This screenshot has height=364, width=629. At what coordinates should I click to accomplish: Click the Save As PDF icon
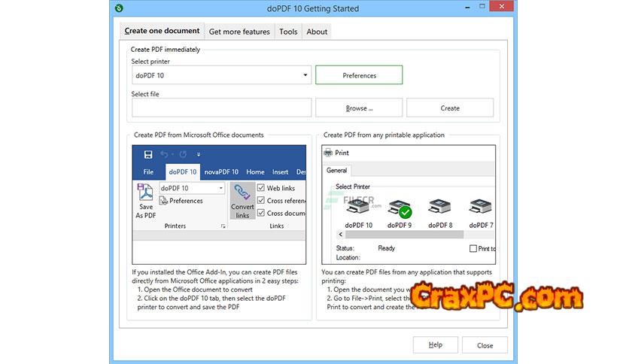point(145,193)
